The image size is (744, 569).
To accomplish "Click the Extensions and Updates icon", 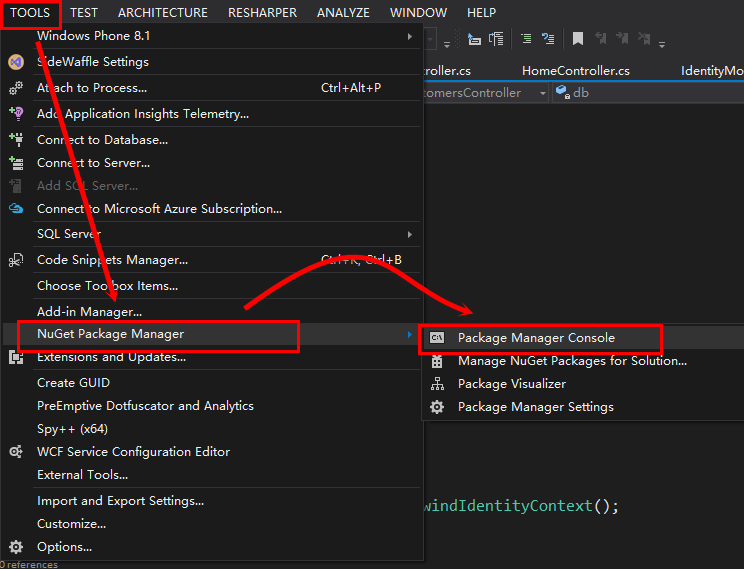I will tap(16, 357).
